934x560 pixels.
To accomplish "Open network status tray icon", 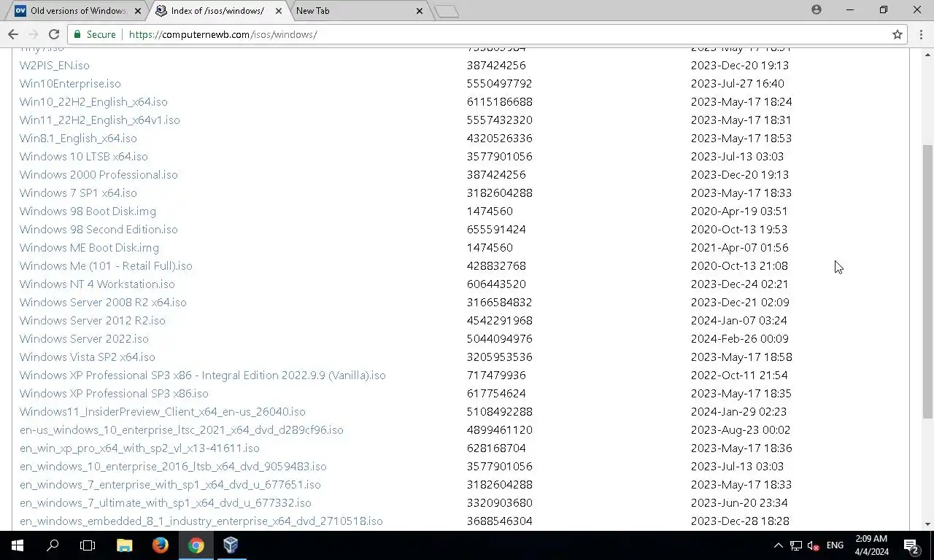I will pyautogui.click(x=796, y=545).
